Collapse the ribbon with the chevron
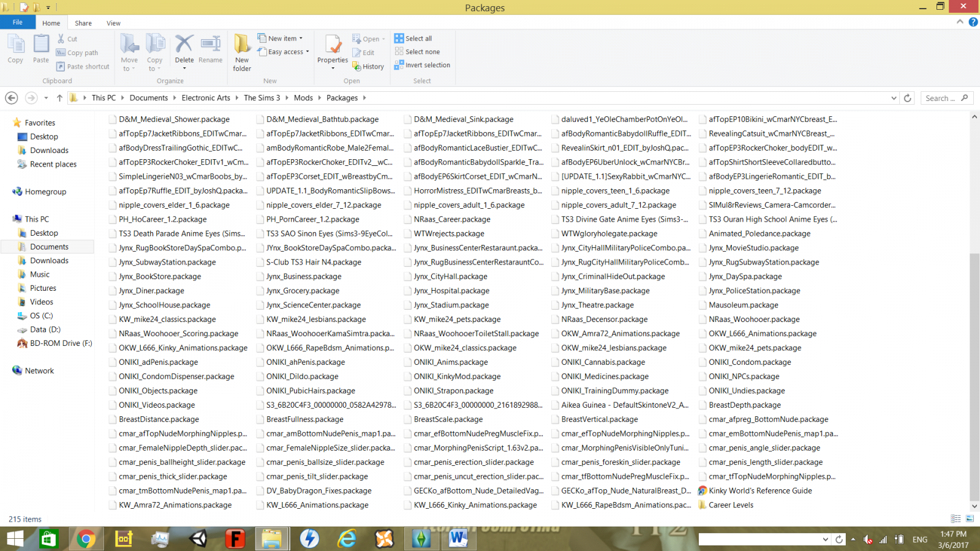This screenshot has height=551, width=980. pyautogui.click(x=960, y=22)
